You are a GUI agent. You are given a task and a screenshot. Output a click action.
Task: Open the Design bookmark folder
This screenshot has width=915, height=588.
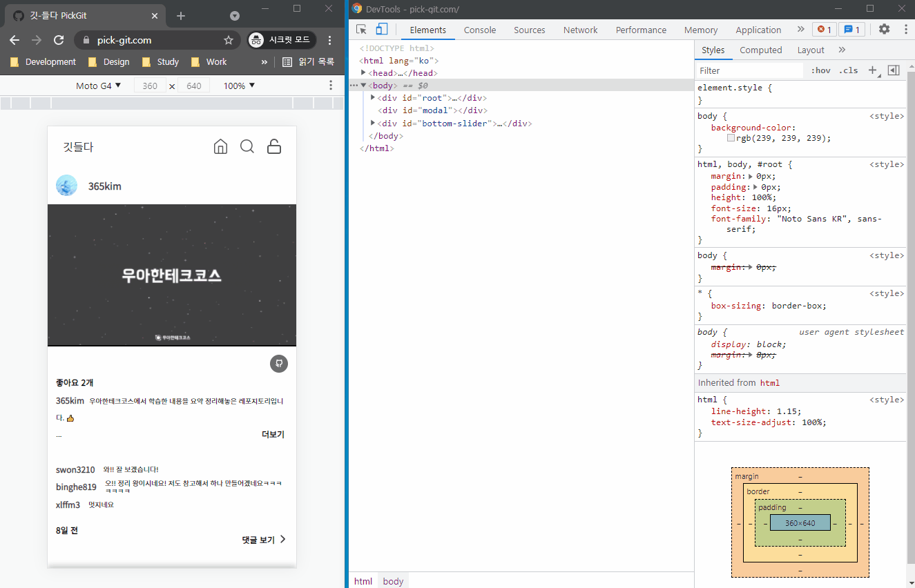click(x=109, y=61)
